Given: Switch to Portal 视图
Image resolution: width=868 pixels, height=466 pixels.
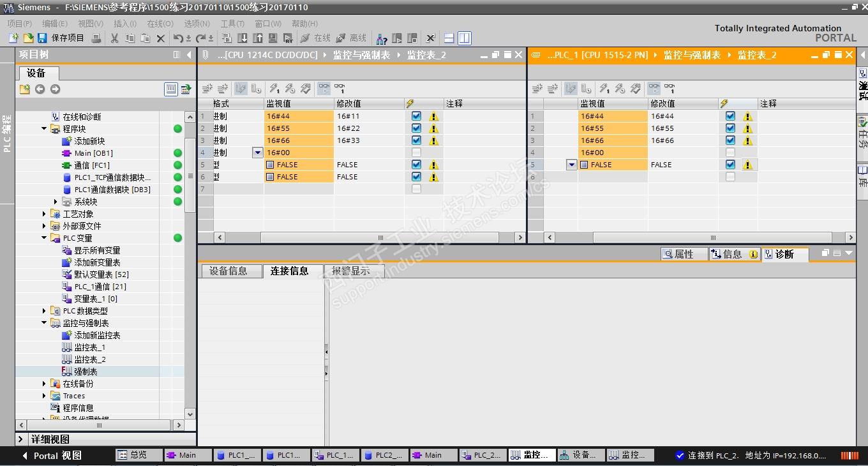Looking at the screenshot, I should (52, 456).
